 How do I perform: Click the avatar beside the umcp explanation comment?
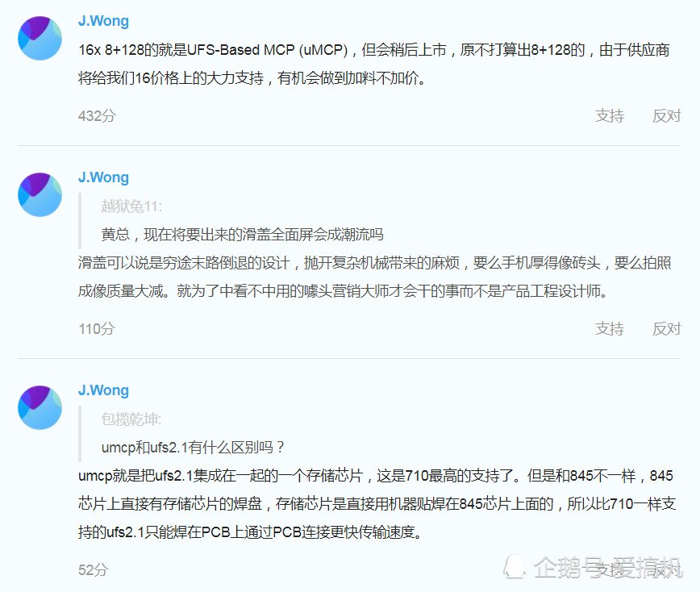pos(40,407)
